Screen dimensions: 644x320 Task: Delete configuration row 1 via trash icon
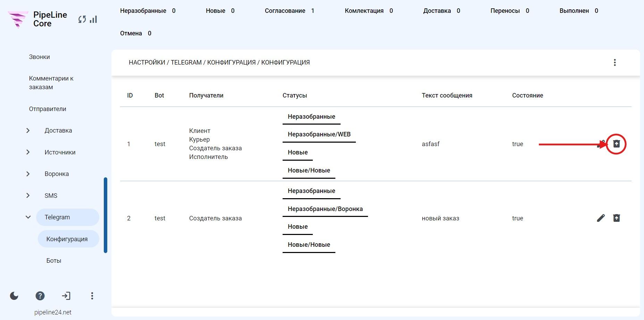[617, 144]
